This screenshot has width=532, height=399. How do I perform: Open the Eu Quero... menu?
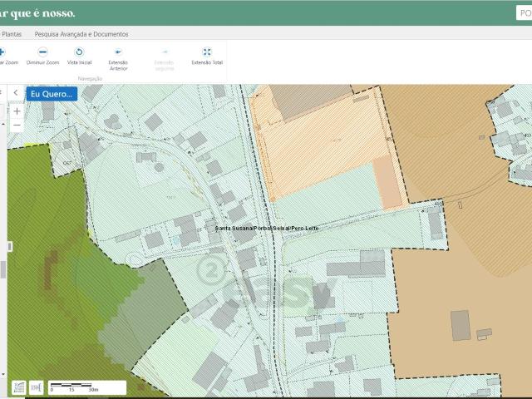pos(52,94)
